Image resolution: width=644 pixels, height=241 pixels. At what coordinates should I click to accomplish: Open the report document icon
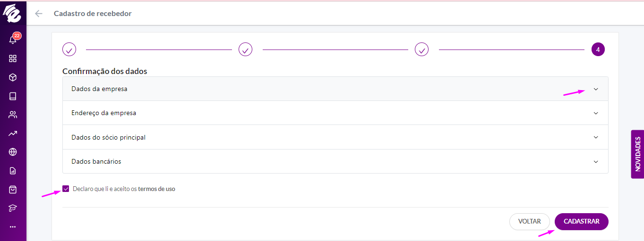click(13, 171)
